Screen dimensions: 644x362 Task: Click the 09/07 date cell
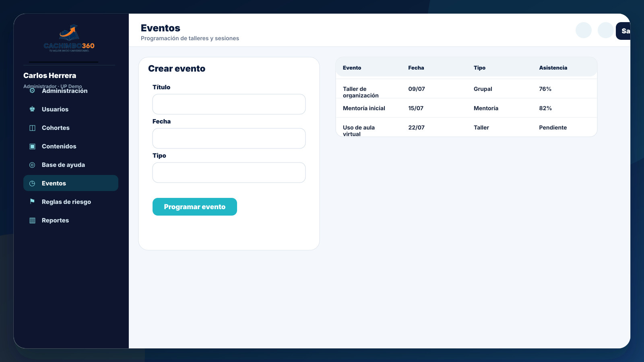tap(417, 89)
